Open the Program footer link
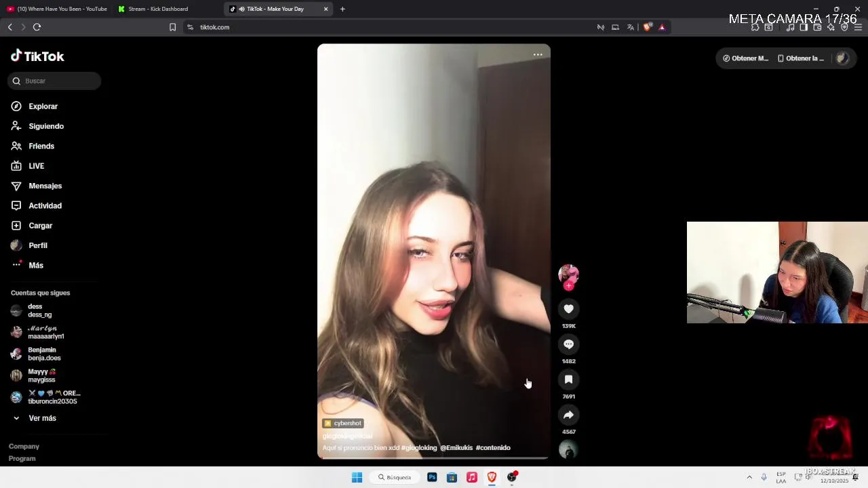 pyautogui.click(x=22, y=459)
